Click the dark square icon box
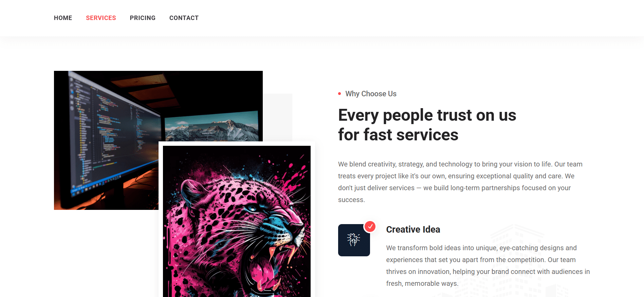This screenshot has height=297, width=644. point(354,240)
